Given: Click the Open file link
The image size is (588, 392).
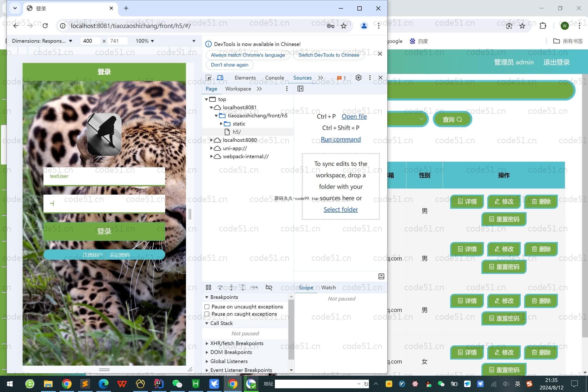Looking at the screenshot, I should 354,116.
